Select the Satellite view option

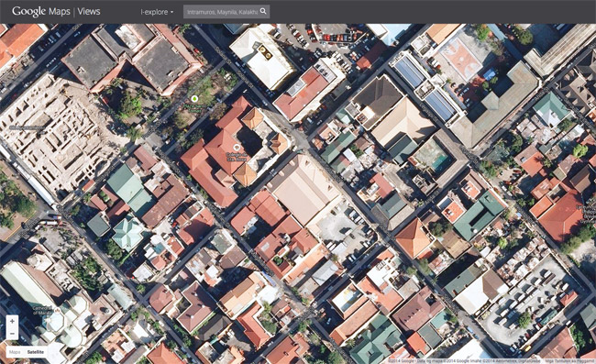coord(36,352)
